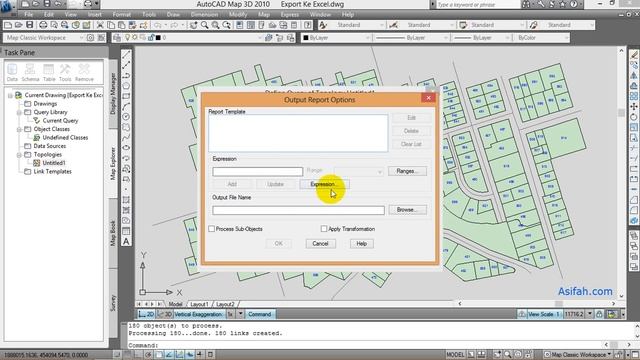
Task: Select the Multiline Text (A) tool
Action: click(x=126, y=241)
